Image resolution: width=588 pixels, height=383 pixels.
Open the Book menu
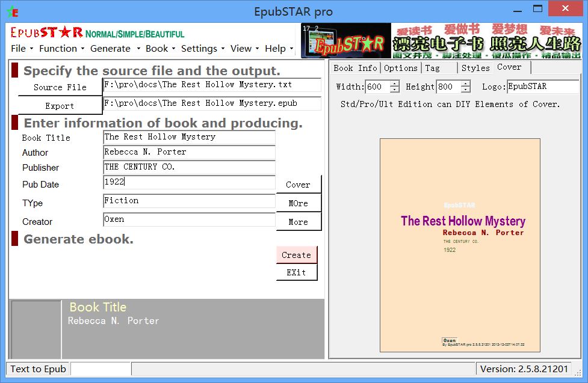pos(160,49)
